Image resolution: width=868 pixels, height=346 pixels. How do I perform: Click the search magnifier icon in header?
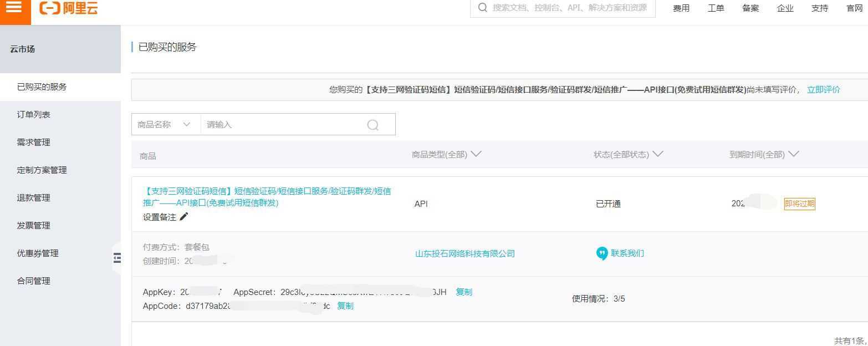tap(482, 8)
